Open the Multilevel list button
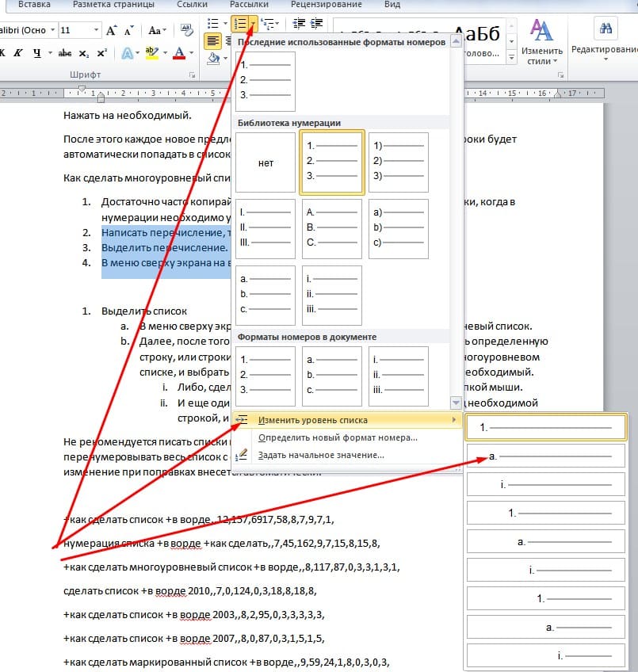Image resolution: width=638 pixels, height=672 pixels. point(269,23)
